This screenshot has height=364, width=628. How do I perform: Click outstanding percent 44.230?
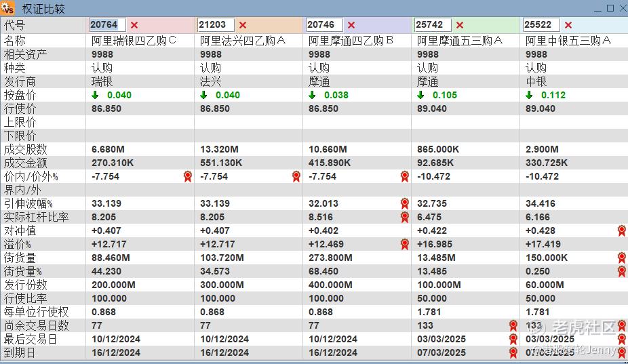[106, 271]
